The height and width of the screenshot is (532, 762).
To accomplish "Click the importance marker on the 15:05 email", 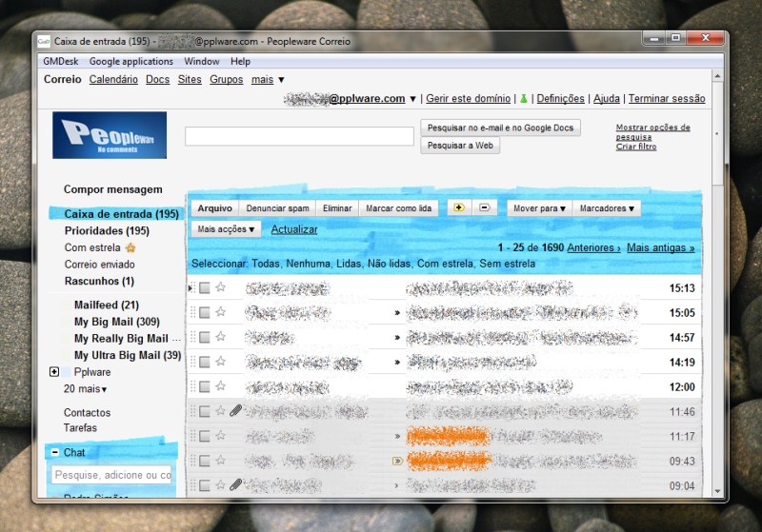I will point(397,313).
